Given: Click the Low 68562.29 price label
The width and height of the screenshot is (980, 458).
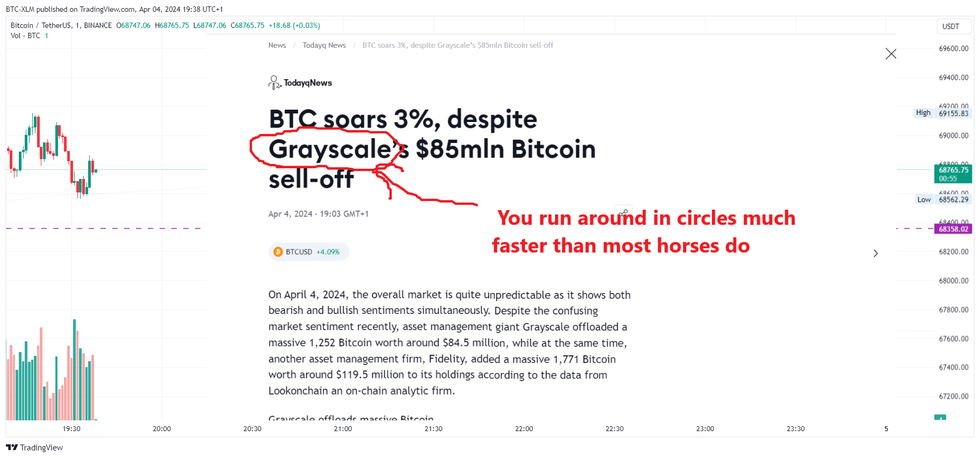Looking at the screenshot, I should (x=943, y=199).
